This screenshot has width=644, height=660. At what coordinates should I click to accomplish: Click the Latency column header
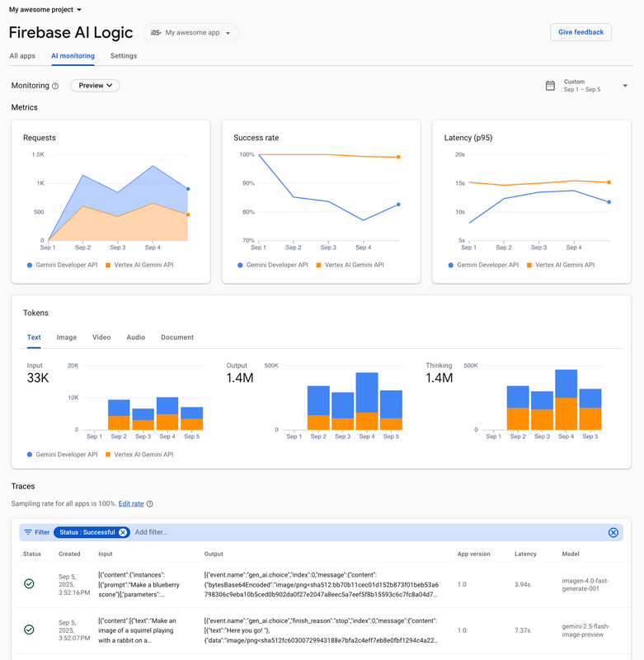pos(525,554)
